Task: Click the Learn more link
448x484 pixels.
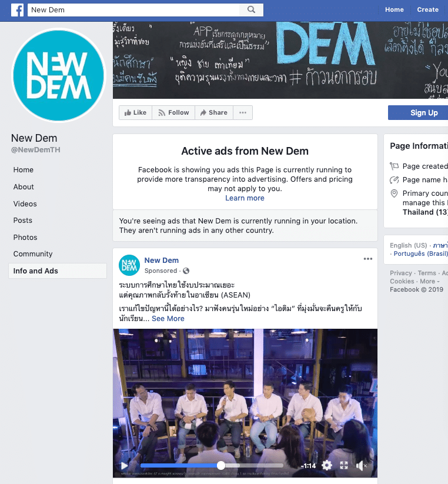Action: pyautogui.click(x=245, y=198)
